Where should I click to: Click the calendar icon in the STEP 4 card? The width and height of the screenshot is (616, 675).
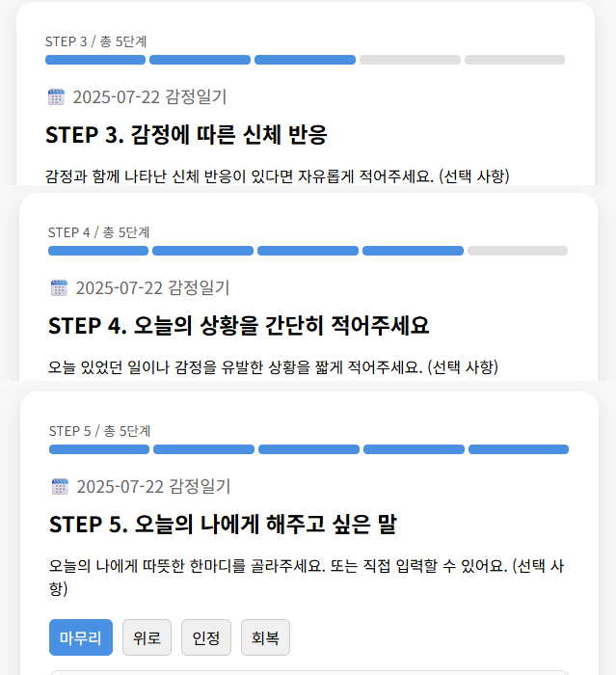(x=59, y=287)
